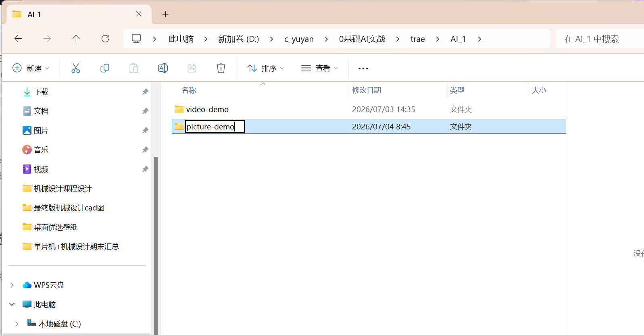
Task: Expand chevron after 此电脑 in address bar
Action: click(x=206, y=39)
